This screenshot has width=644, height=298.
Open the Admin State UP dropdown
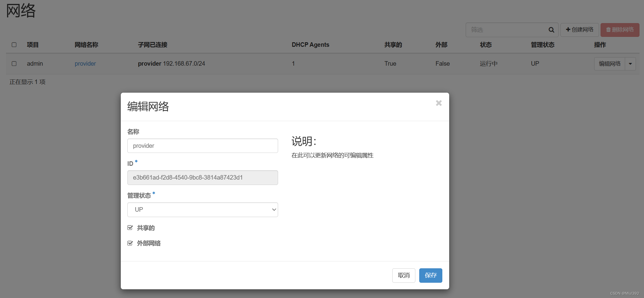(203, 210)
